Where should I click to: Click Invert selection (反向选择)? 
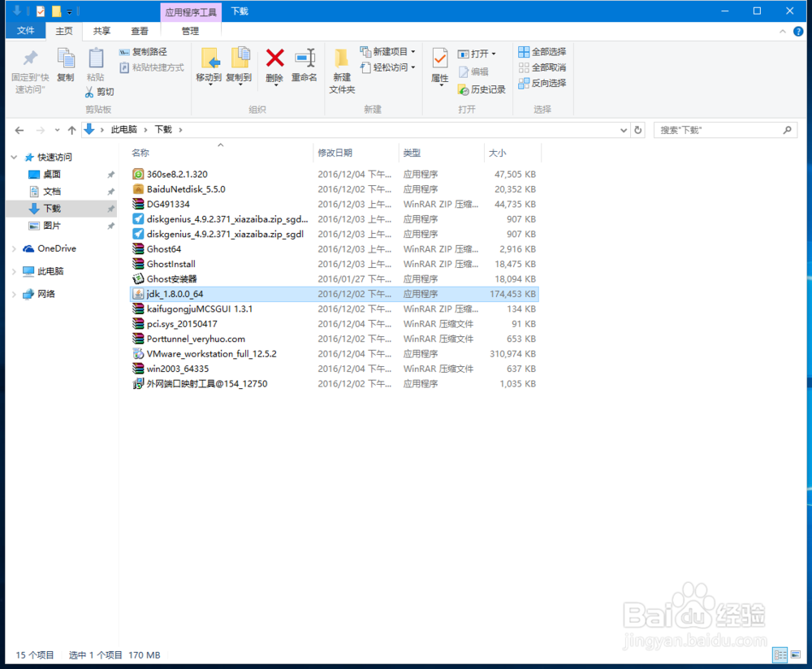(x=542, y=83)
